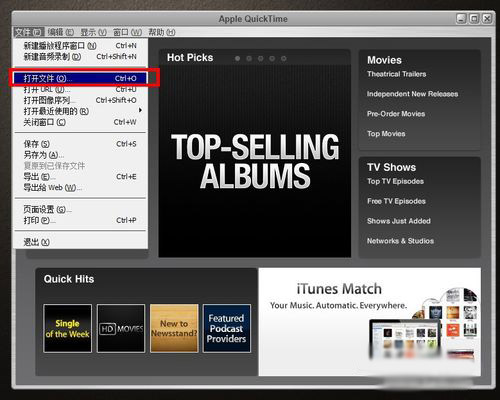The width and height of the screenshot is (500, 400).
Task: Select first Hot Picks page dot
Action: tap(237, 58)
